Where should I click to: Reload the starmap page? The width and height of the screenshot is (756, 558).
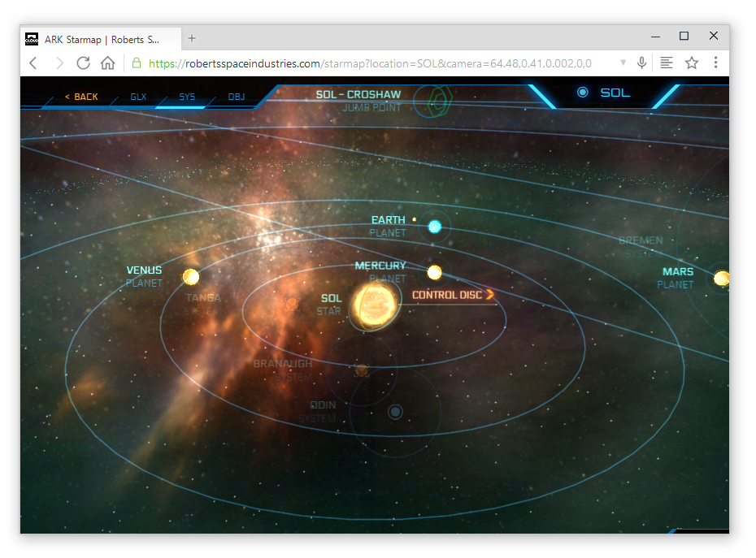(84, 63)
